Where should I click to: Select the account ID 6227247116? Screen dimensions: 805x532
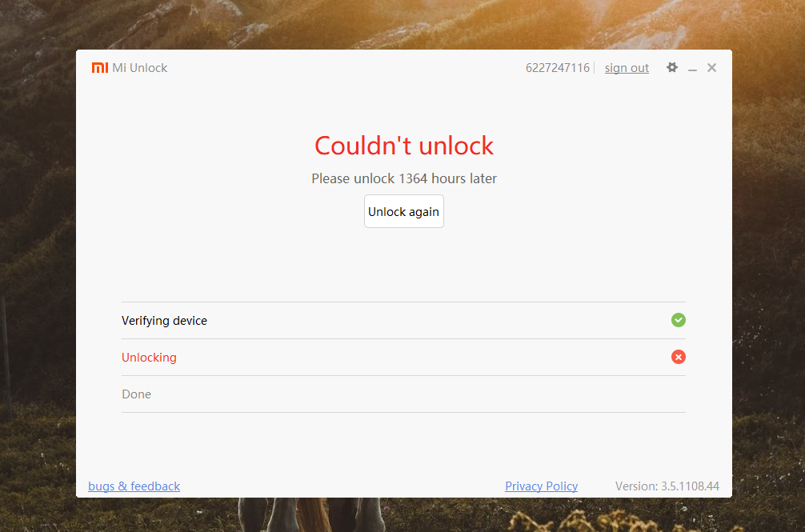(x=558, y=68)
